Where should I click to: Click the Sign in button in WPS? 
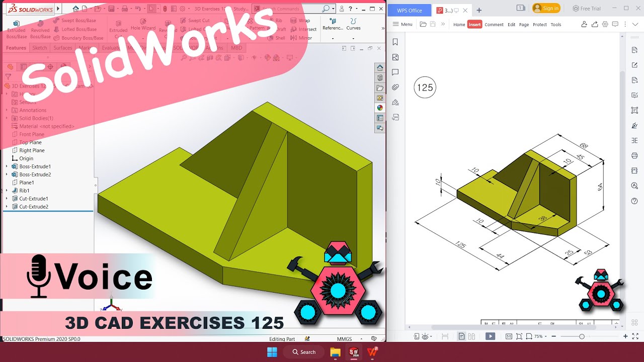546,8
